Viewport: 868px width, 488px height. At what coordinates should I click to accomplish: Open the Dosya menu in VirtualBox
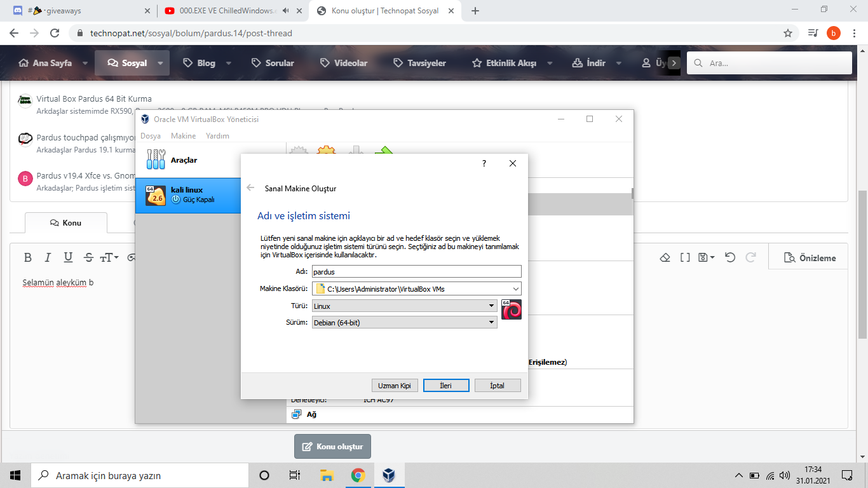click(151, 136)
